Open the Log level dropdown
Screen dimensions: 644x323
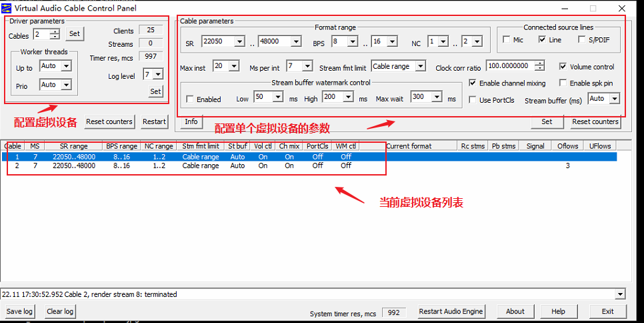(158, 74)
